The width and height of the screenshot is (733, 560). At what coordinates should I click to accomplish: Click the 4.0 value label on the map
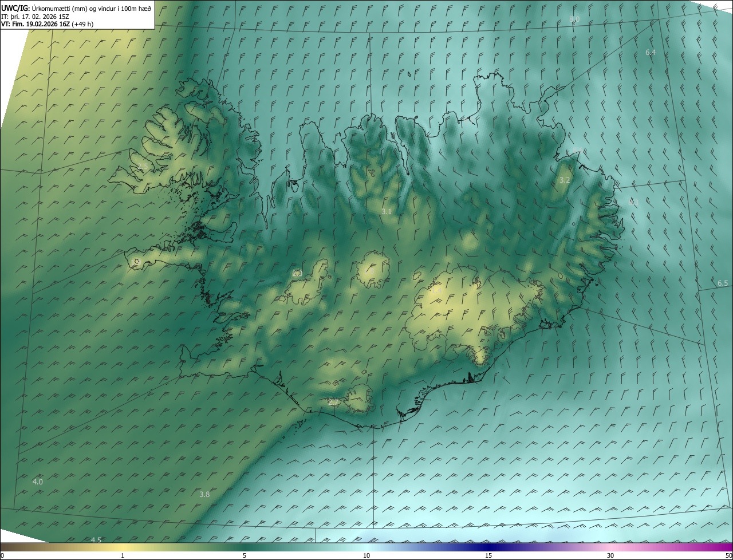(38, 482)
